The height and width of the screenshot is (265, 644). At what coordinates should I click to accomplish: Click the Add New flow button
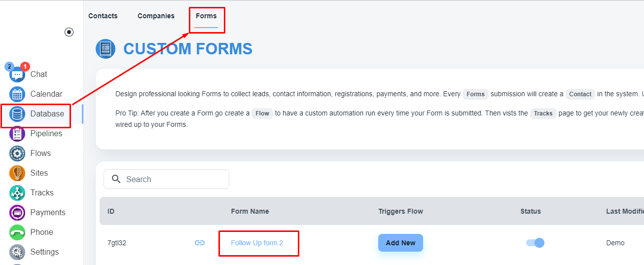(400, 243)
